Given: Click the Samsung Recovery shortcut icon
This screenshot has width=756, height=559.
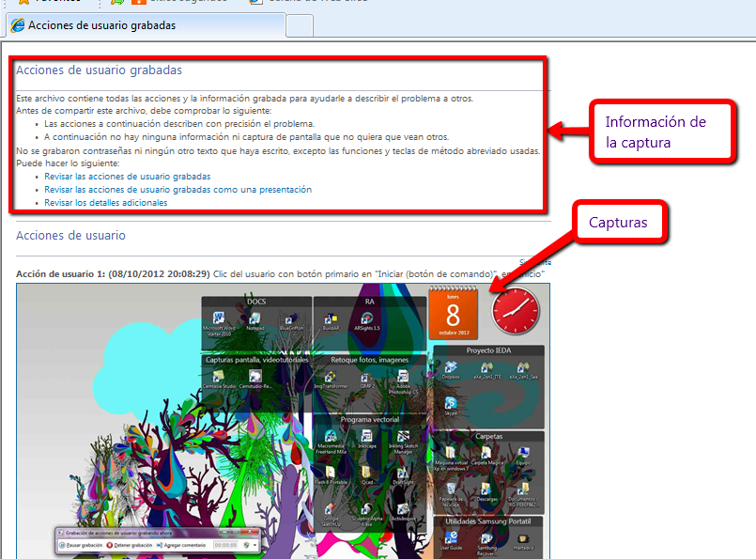Looking at the screenshot, I should 487,537.
